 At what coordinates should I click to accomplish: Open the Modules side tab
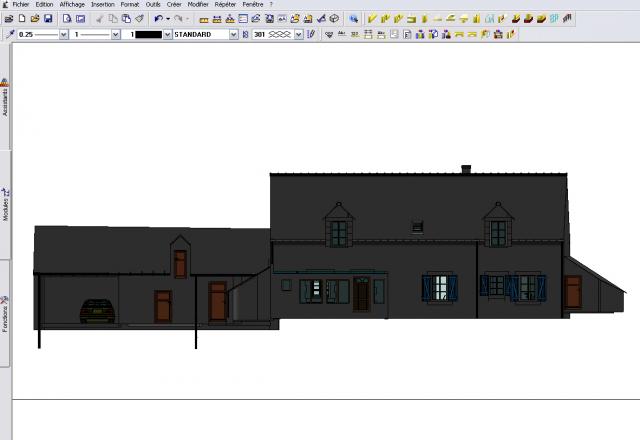[x=4, y=205]
